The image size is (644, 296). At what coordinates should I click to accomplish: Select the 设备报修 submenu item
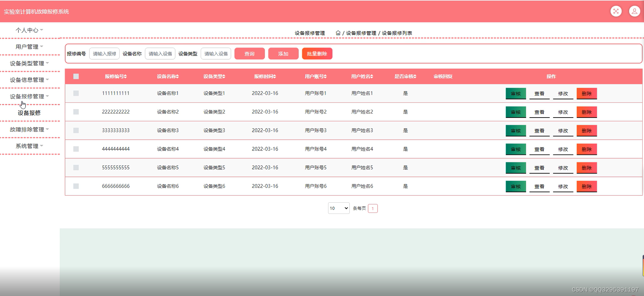29,113
